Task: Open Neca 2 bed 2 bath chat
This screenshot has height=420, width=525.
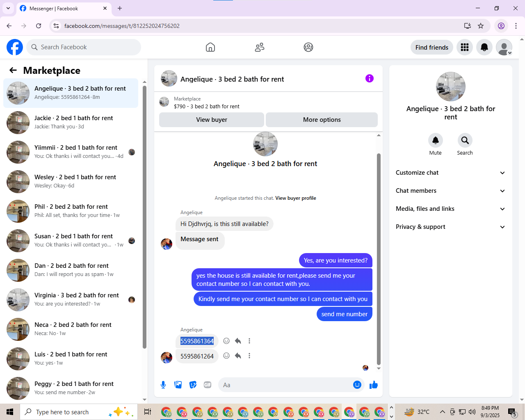Action: click(71, 329)
